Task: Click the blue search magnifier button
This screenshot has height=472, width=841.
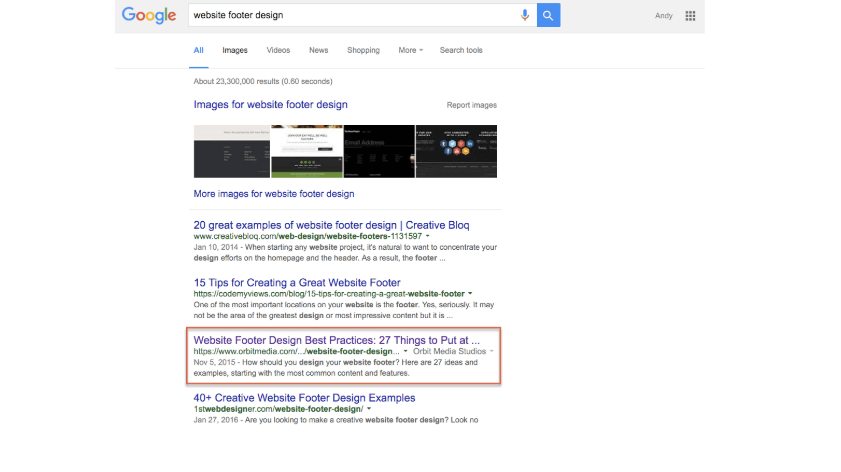Action: 548,15
